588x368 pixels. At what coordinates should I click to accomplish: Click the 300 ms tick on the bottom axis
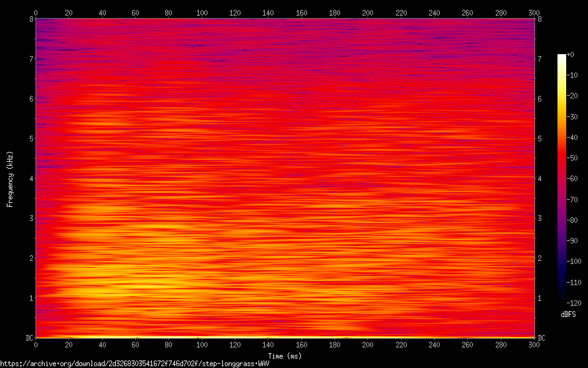tap(534, 344)
